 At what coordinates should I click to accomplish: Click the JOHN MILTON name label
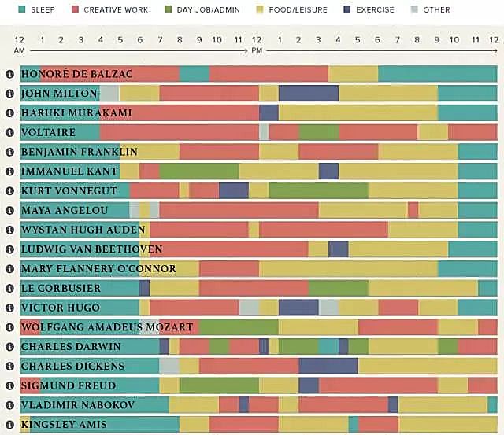click(x=59, y=94)
